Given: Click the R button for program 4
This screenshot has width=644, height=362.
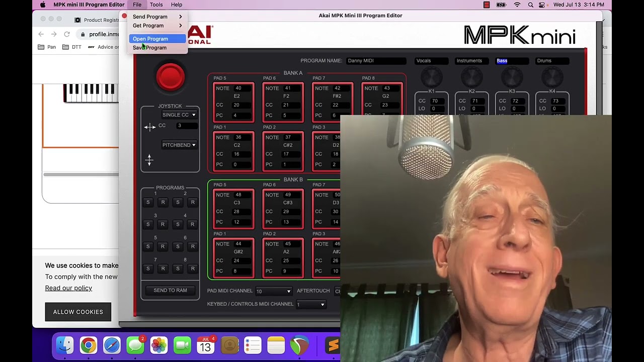Looking at the screenshot, I should [x=192, y=224].
